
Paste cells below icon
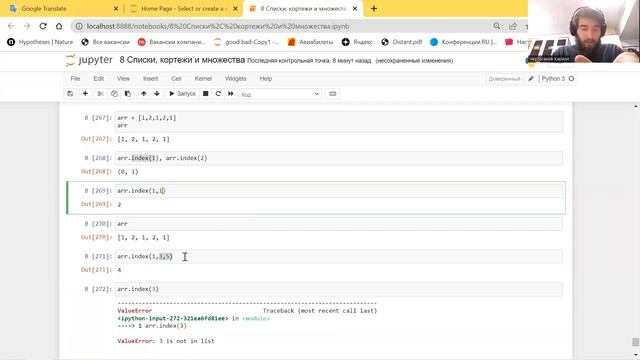pos(128,94)
